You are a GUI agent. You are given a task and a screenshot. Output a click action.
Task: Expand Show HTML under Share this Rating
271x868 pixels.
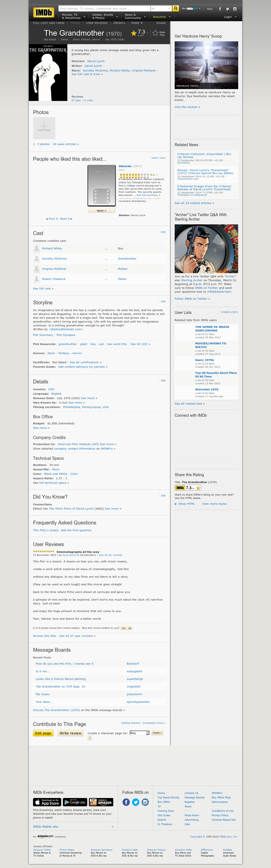point(185,504)
